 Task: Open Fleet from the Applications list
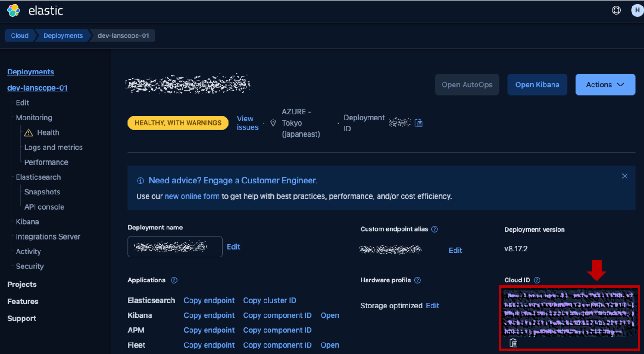pos(330,345)
